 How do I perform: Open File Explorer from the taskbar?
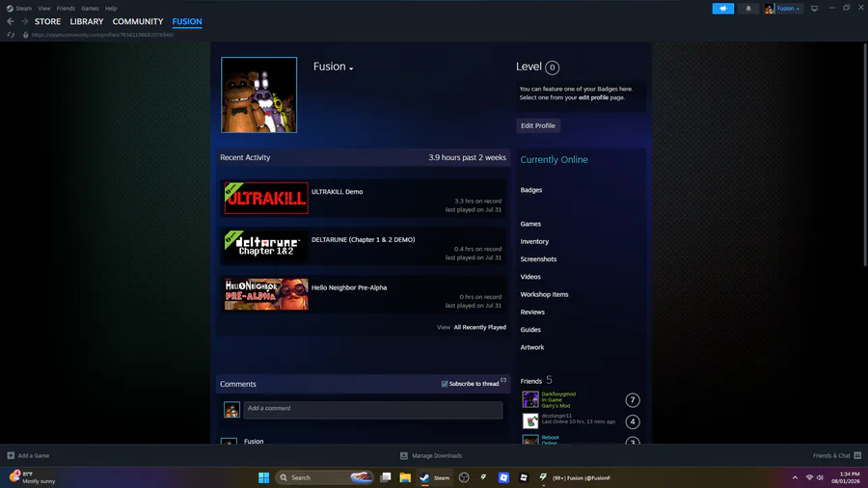pos(405,477)
